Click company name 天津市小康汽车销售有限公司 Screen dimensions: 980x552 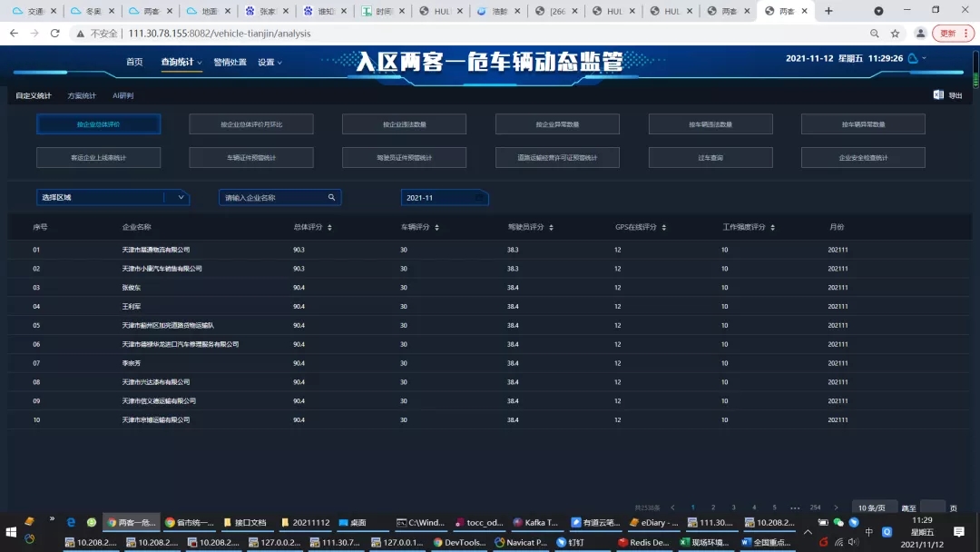click(162, 269)
